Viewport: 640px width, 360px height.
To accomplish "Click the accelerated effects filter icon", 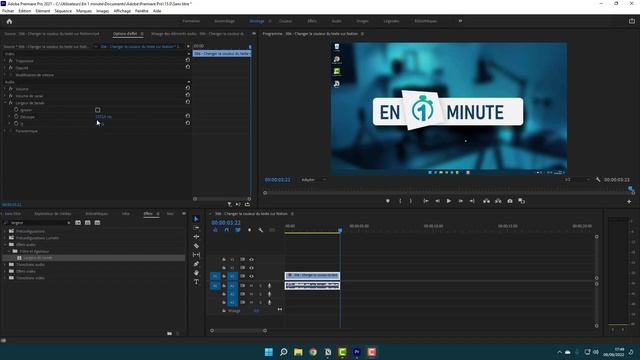I will tap(78, 223).
